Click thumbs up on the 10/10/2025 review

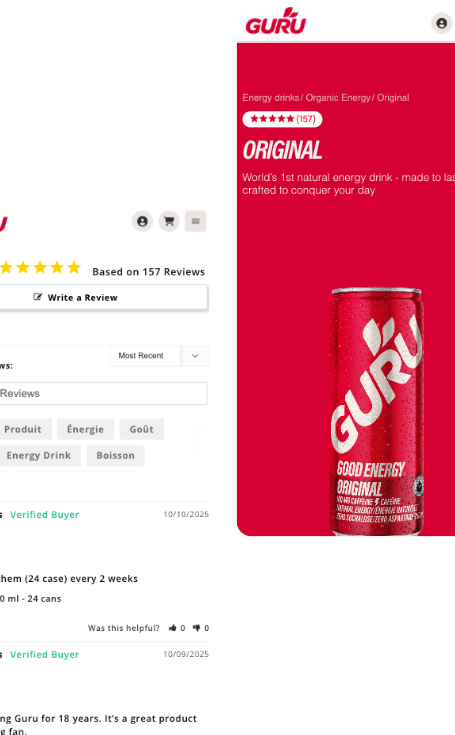[173, 628]
